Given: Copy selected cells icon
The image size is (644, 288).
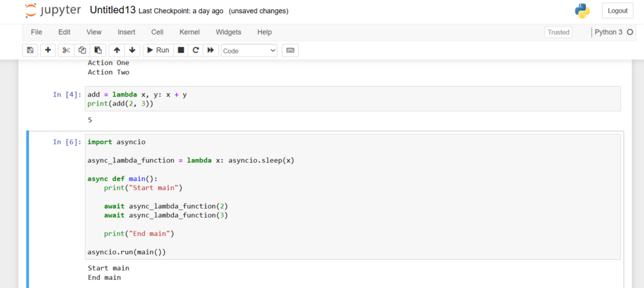Looking at the screenshot, I should point(82,50).
